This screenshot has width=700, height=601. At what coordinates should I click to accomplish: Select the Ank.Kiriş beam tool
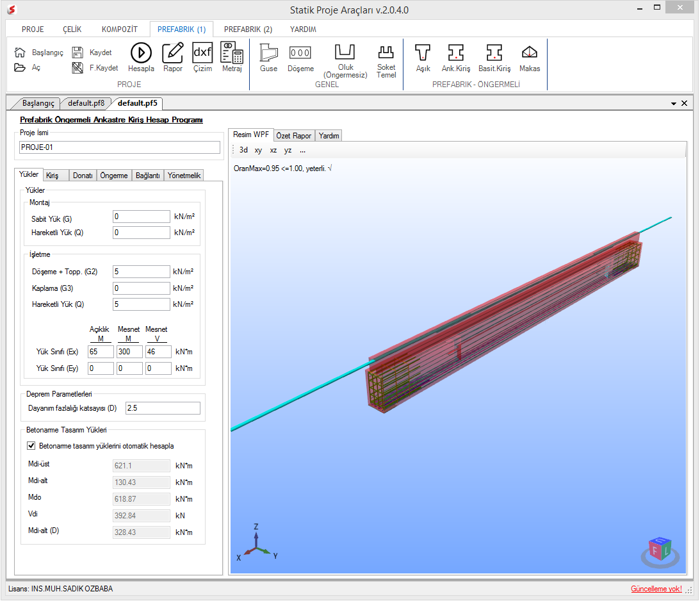(x=456, y=58)
